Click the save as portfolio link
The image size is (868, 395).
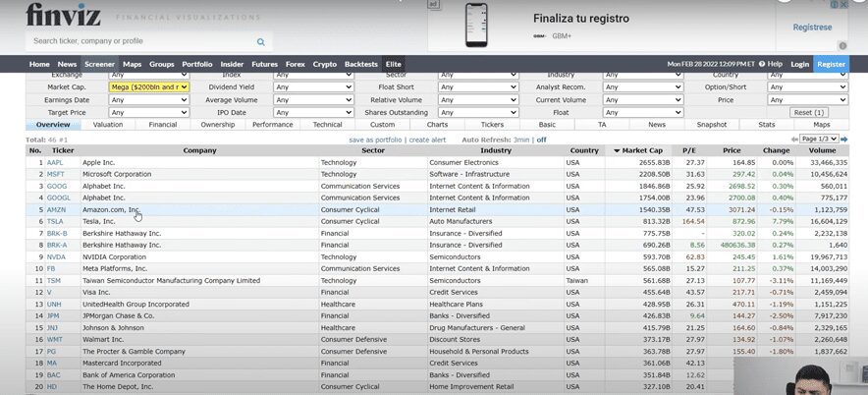376,140
